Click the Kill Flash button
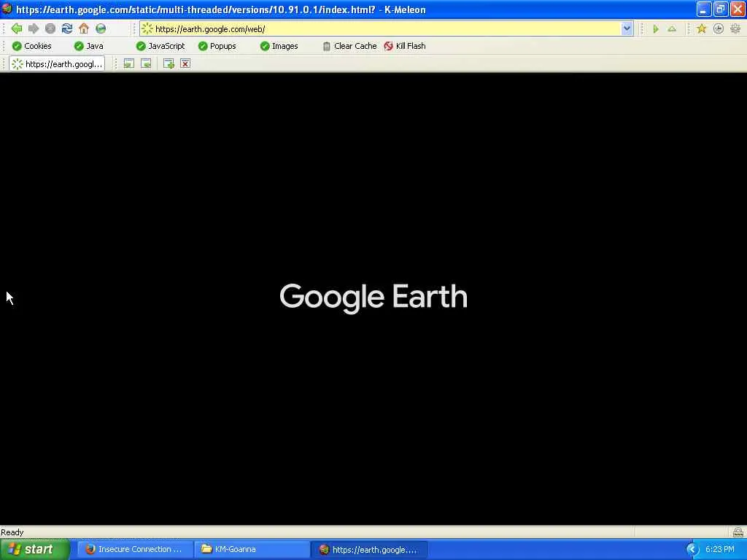Viewport: 747px width, 560px height. (405, 46)
